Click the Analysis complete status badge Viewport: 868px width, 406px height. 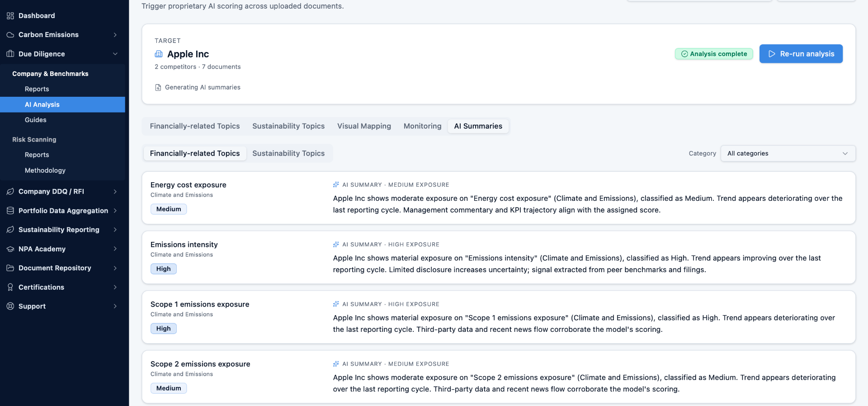tap(714, 54)
